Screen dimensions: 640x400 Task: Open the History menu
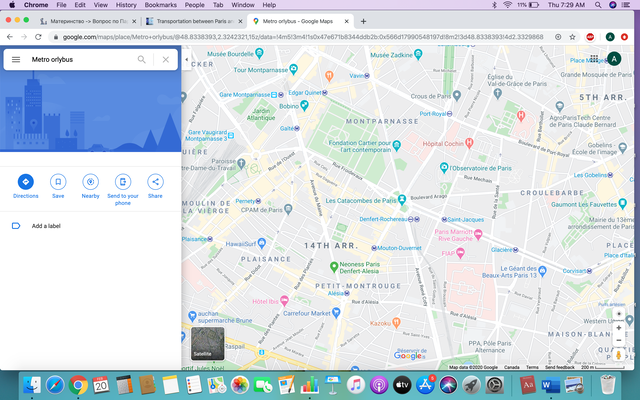coord(126,5)
